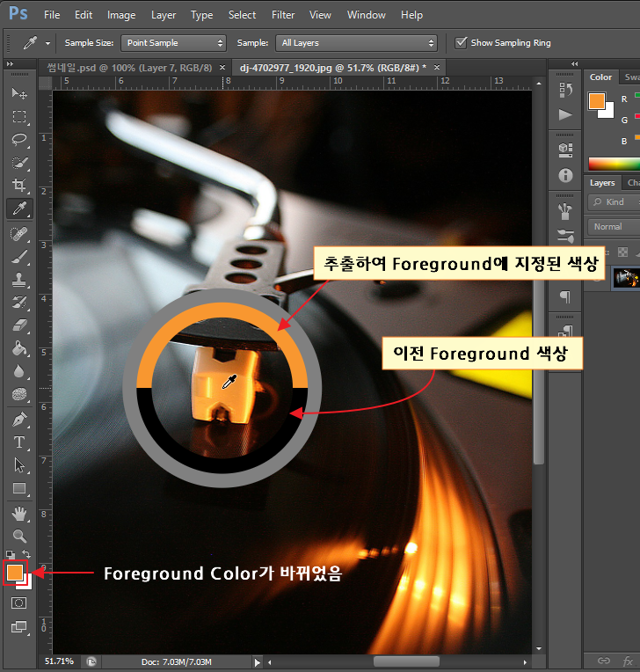
Task: Select the Move tool
Action: click(18, 93)
